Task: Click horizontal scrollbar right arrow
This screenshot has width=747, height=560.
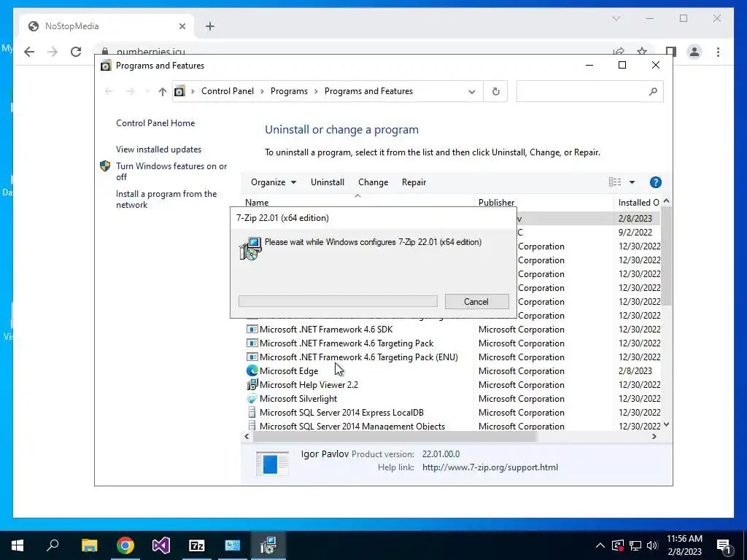Action: (x=654, y=436)
